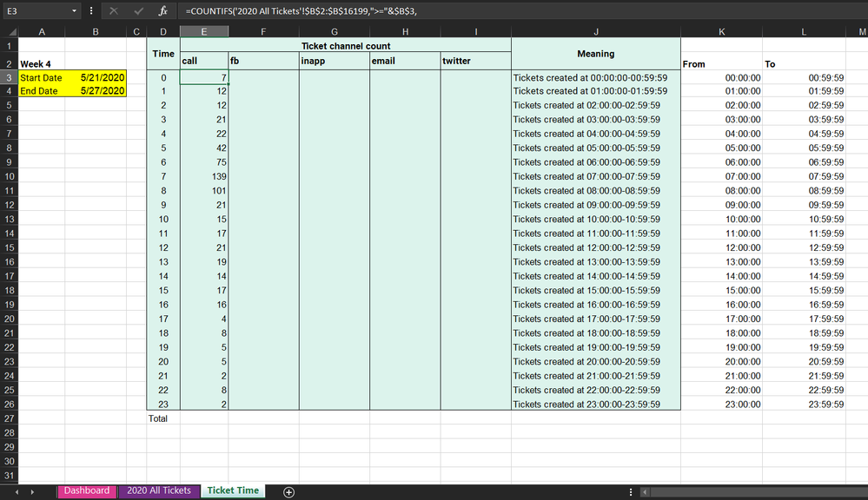The image size is (868, 500).
Task: Cancel the formula entry with X icon
Action: coord(114,11)
